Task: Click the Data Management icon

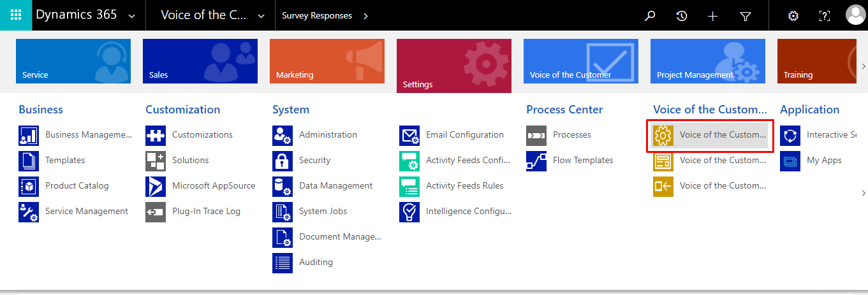Action: tap(283, 186)
